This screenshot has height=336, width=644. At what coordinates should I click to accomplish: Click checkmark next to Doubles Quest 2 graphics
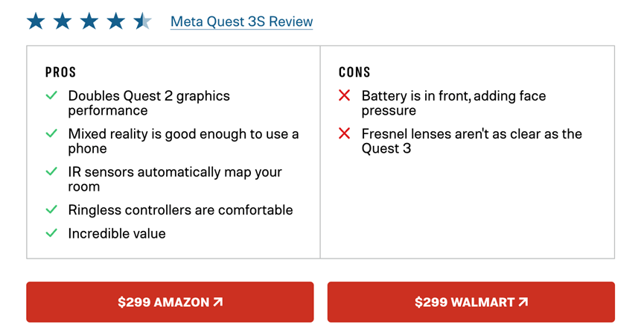click(51, 95)
